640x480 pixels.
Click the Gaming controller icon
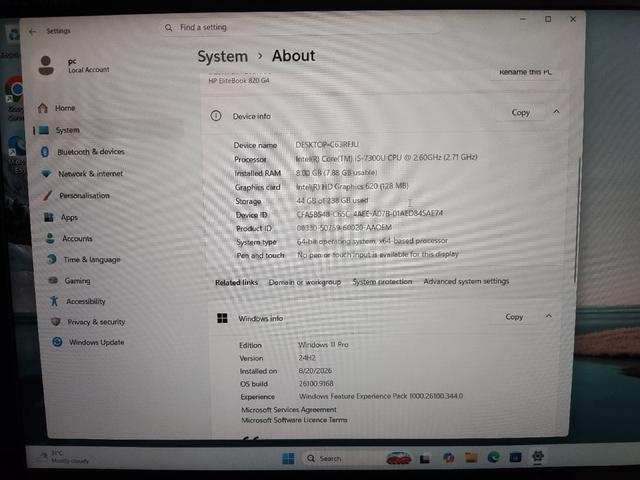(x=53, y=280)
